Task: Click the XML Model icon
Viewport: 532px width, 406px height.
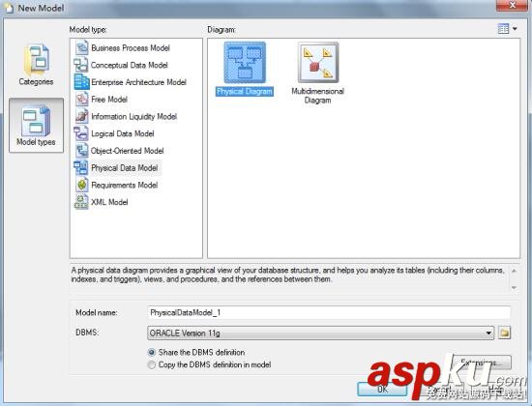Action: 81,202
